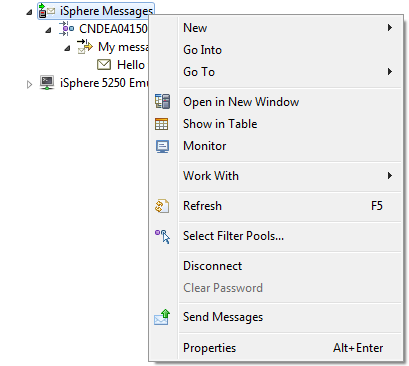Click the Open in New Window icon
This screenshot has height=366, width=409.
[x=162, y=102]
